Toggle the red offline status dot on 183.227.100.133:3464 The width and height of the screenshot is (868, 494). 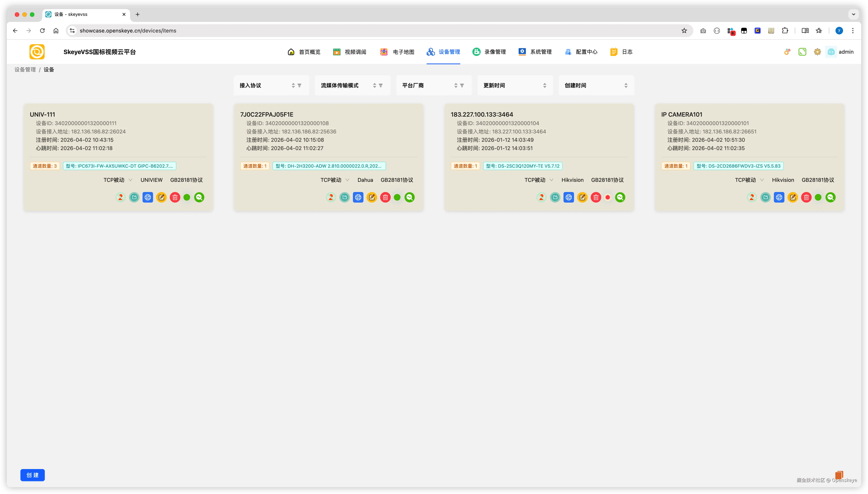(607, 197)
